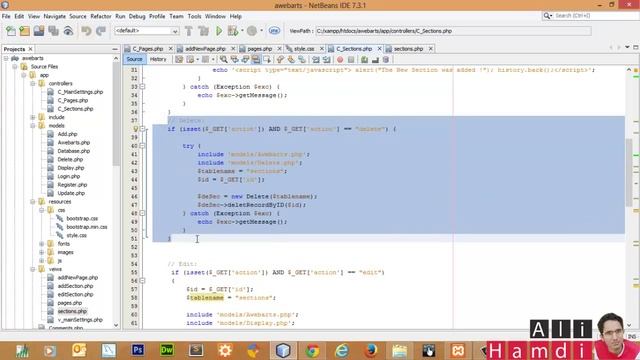Click the Debug Project icon
The image size is (640, 360).
coord(233,31)
